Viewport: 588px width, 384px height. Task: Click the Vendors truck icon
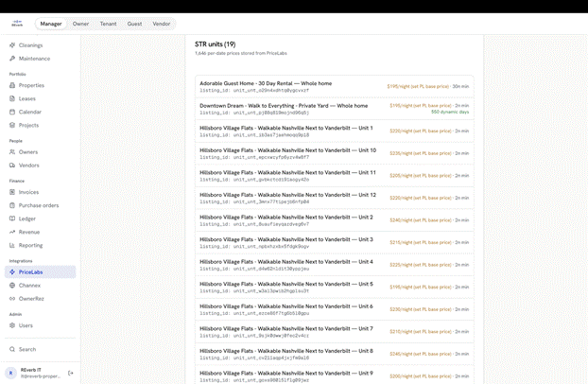[x=12, y=166]
